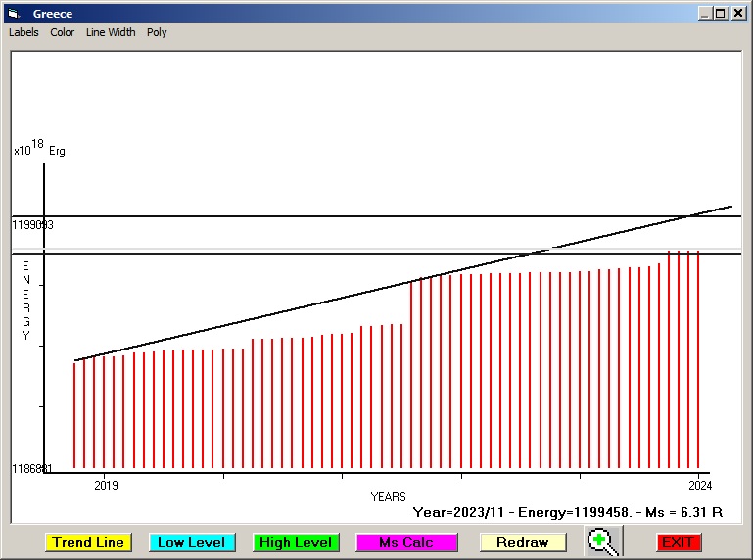Click the magnifier zoom-in icon
753x560 pixels.
coord(603,541)
